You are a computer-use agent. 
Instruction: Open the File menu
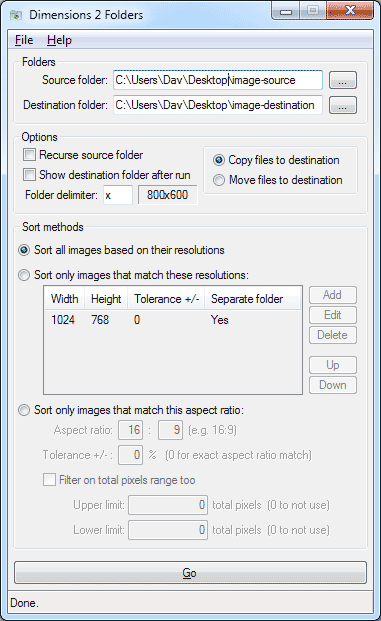(x=24, y=40)
